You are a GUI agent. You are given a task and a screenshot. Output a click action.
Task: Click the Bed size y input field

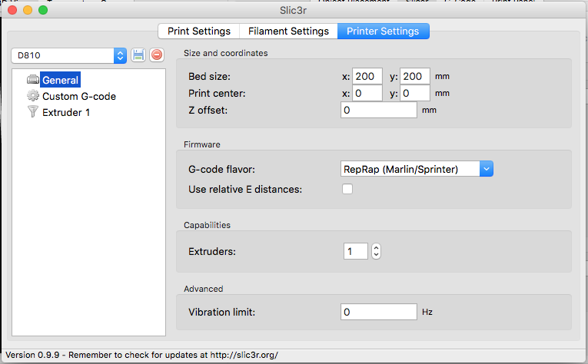click(x=415, y=77)
